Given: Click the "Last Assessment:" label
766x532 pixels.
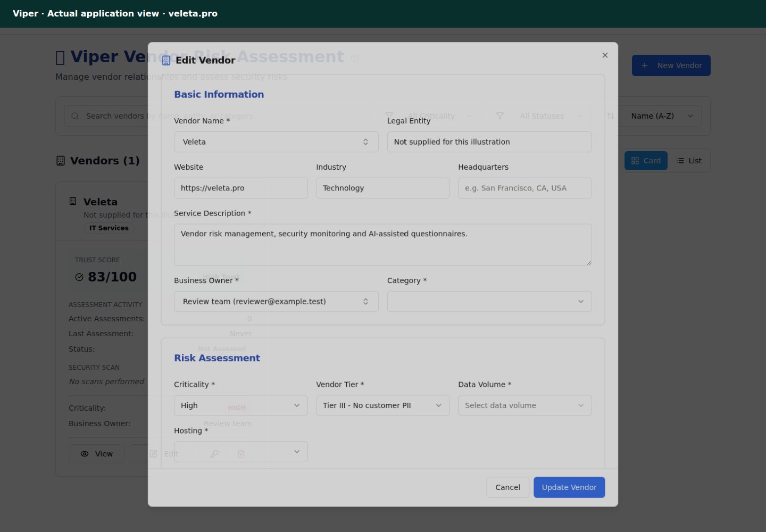Looking at the screenshot, I should [x=101, y=334].
